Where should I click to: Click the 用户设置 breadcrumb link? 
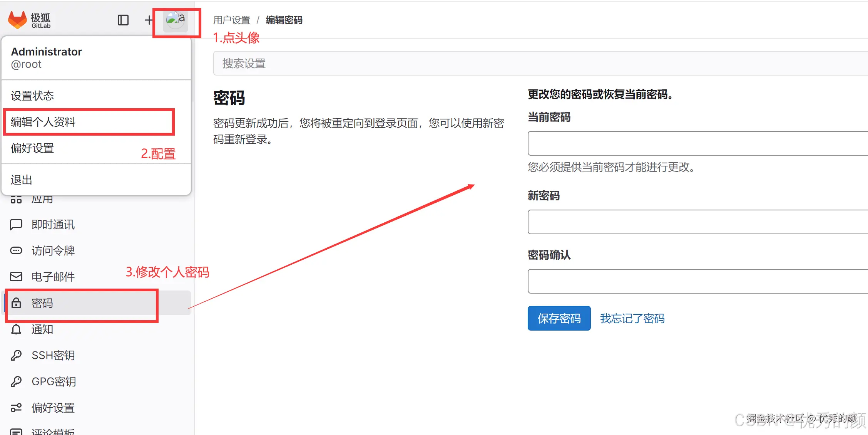[232, 20]
